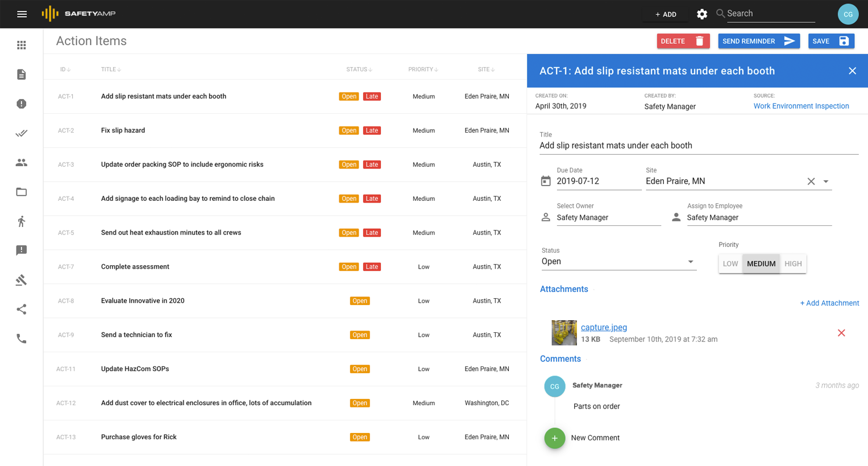The image size is (868, 466).
Task: Open the hamburger menu at top left
Action: pyautogui.click(x=22, y=14)
